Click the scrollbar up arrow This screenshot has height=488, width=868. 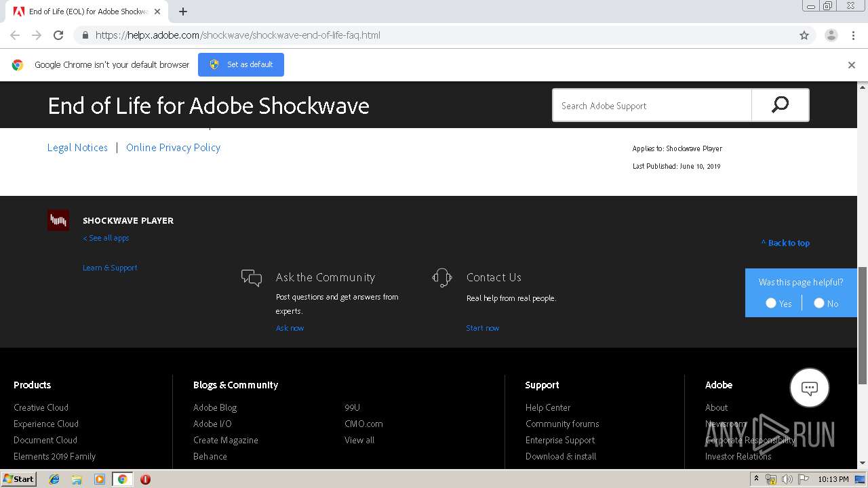863,87
